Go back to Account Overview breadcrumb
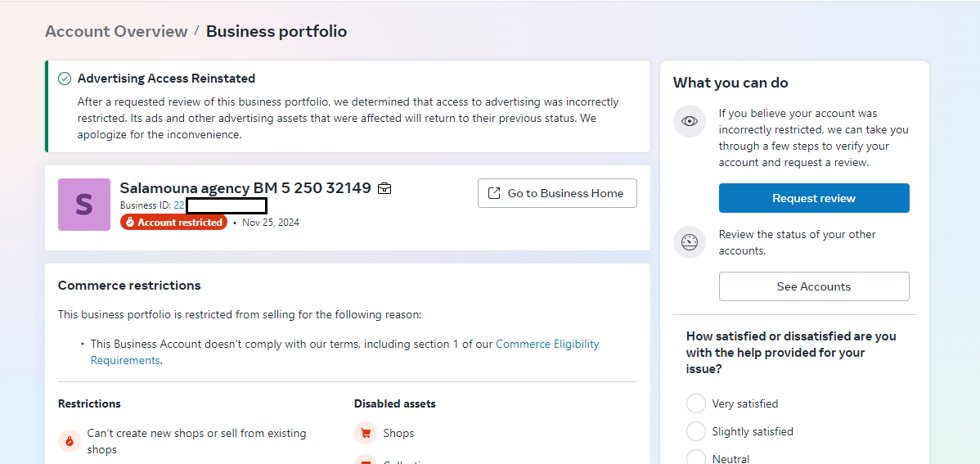980x464 pixels. coord(116,31)
